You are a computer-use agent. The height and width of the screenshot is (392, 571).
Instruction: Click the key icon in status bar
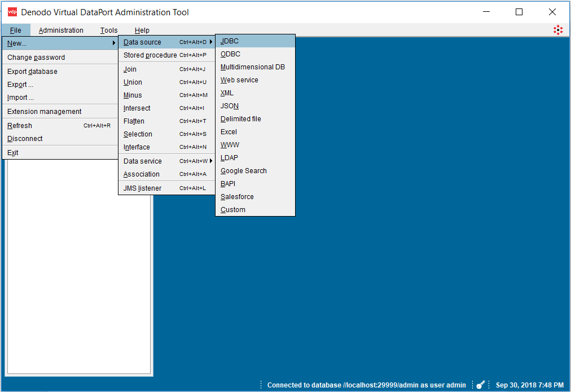(480, 385)
